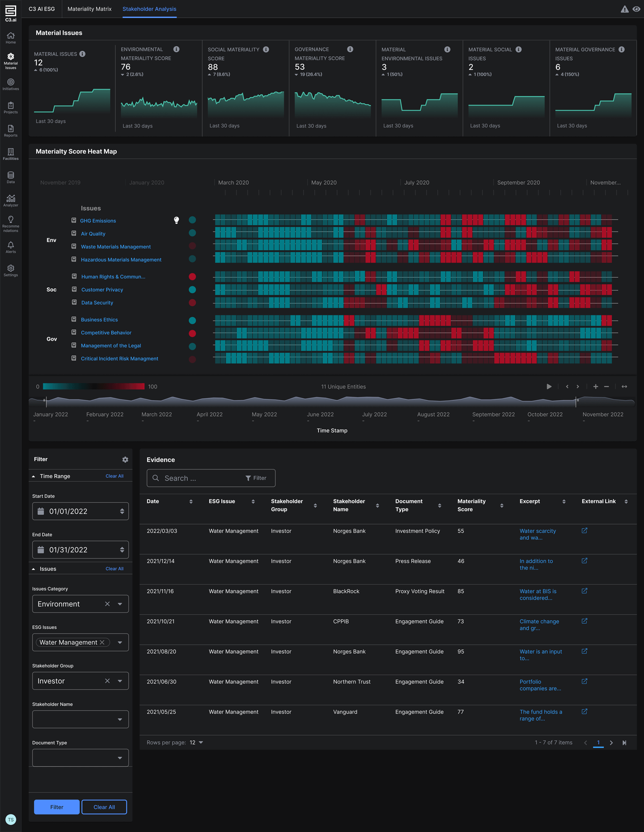This screenshot has height=832, width=644.
Task: Open the Stakeholder Group dropdown arrow
Action: pyautogui.click(x=120, y=681)
